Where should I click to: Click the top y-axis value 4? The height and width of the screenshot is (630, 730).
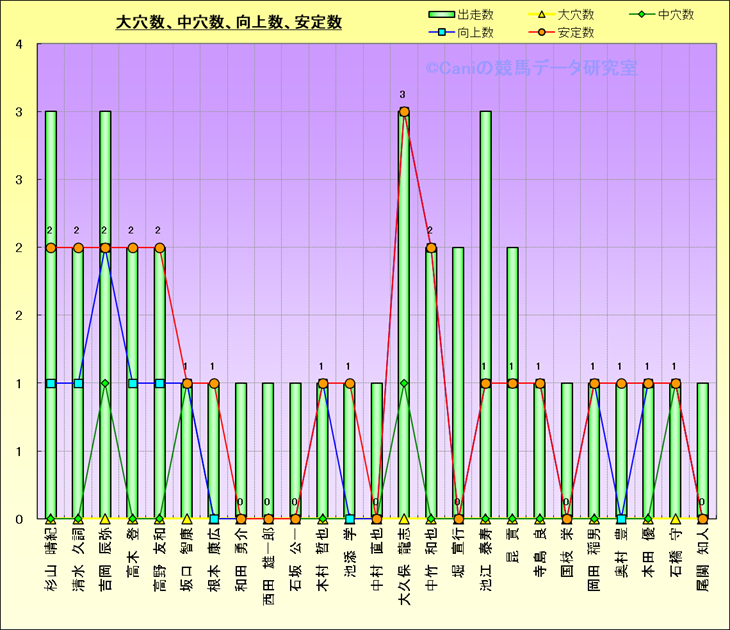[x=22, y=45]
